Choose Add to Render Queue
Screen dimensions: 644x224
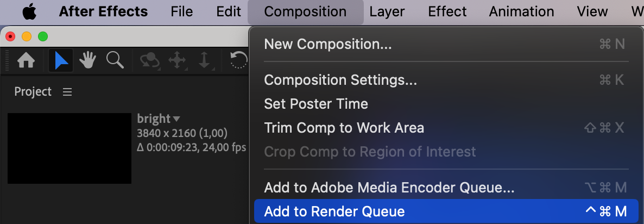tap(445, 211)
